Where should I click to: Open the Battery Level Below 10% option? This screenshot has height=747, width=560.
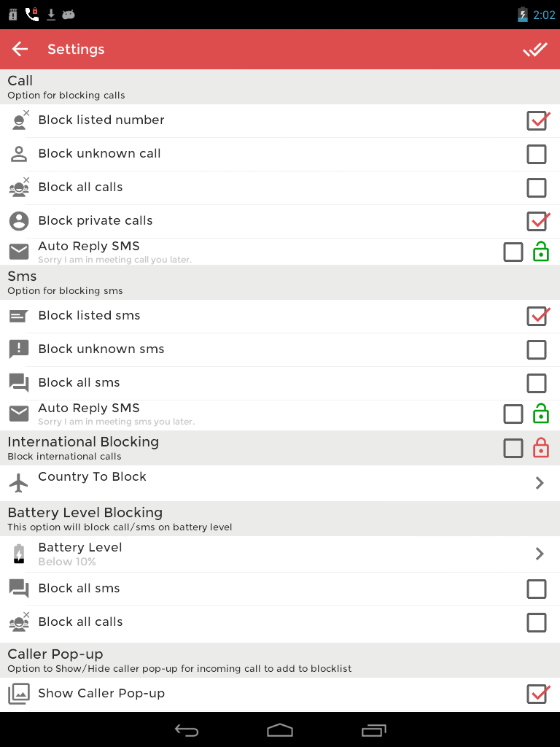[x=80, y=554]
